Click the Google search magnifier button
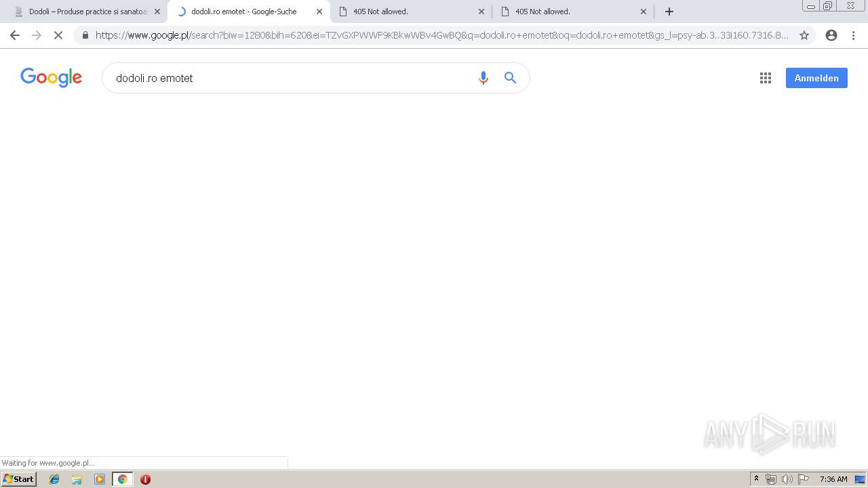The height and width of the screenshot is (488, 868). point(511,78)
